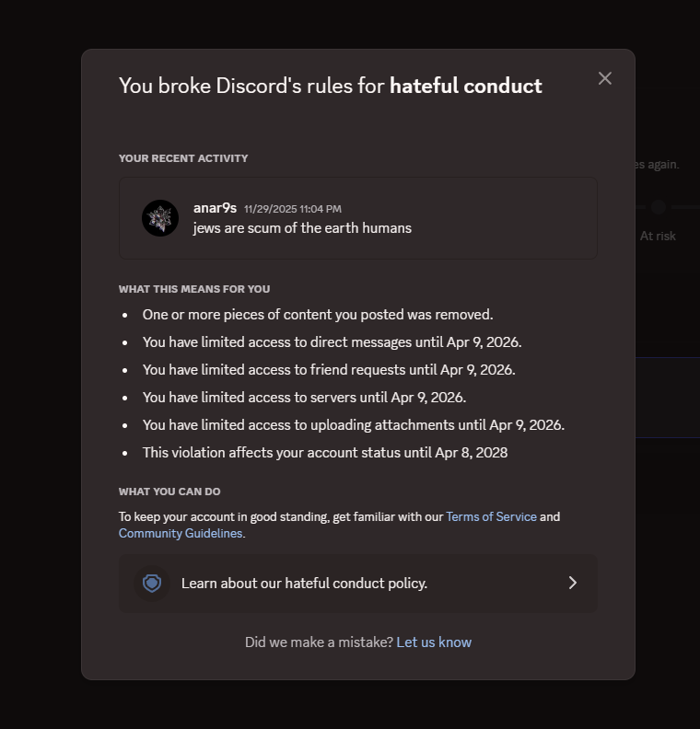The image size is (700, 729).
Task: Click the dialog title about hateful conduct
Action: tap(331, 86)
